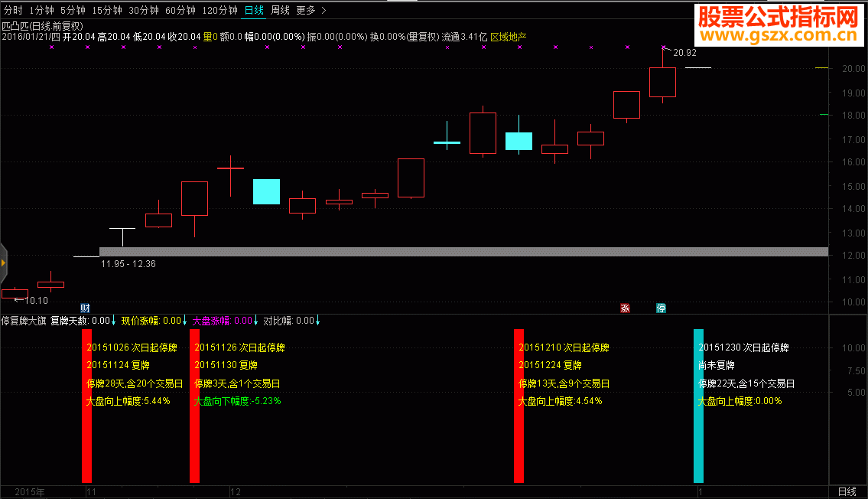Click the 10.10 low price label

click(37, 301)
